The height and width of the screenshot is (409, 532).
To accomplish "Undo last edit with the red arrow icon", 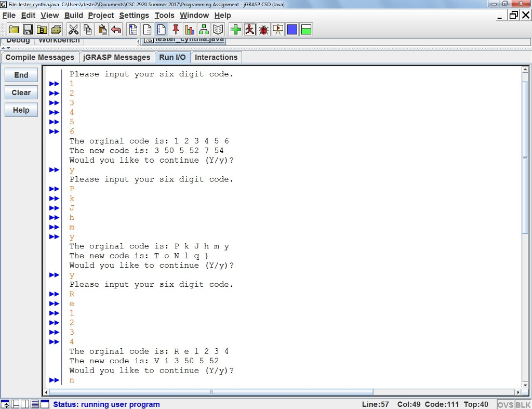I will click(115, 30).
